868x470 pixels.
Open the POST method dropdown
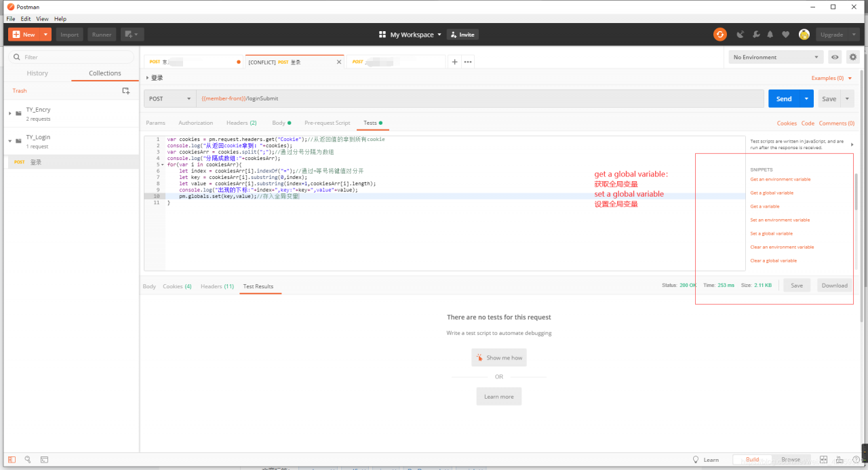[x=170, y=98]
